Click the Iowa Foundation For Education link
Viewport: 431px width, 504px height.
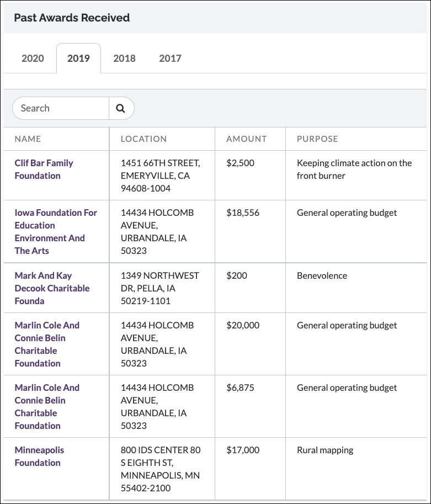(55, 225)
